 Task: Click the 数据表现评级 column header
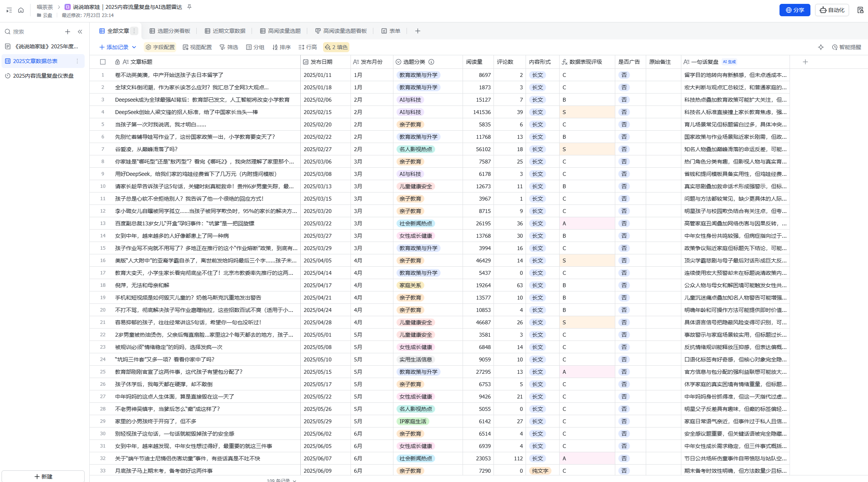coord(587,62)
